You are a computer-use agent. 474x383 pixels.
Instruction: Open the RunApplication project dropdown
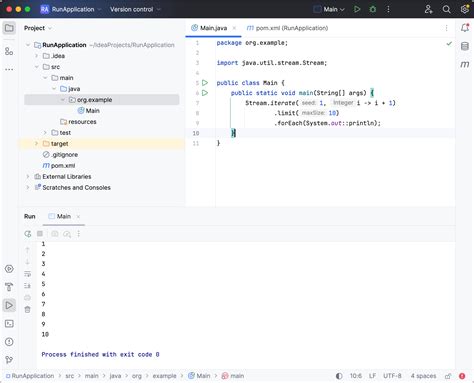(x=71, y=9)
